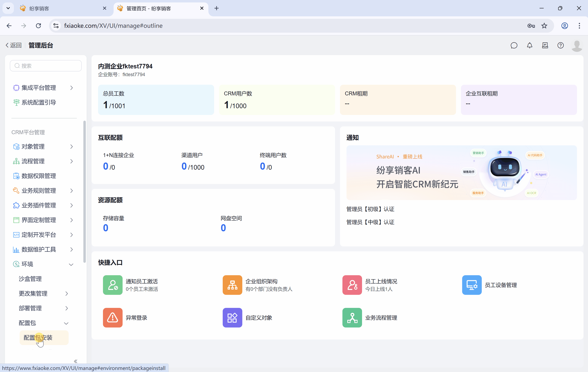The image size is (588, 372).
Task: Open the 企业组织架构 orange icon
Action: (x=232, y=285)
